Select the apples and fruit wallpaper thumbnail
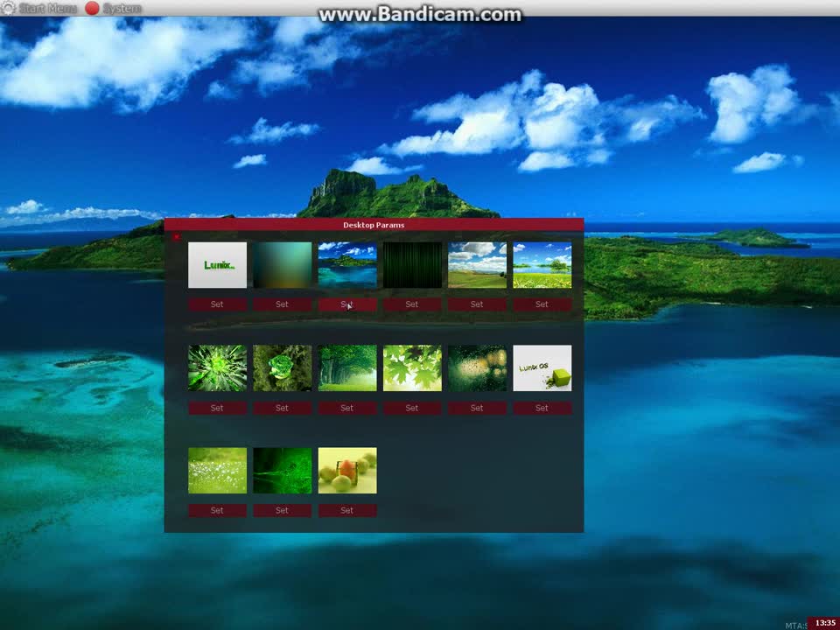This screenshot has width=840, height=630. (x=346, y=471)
